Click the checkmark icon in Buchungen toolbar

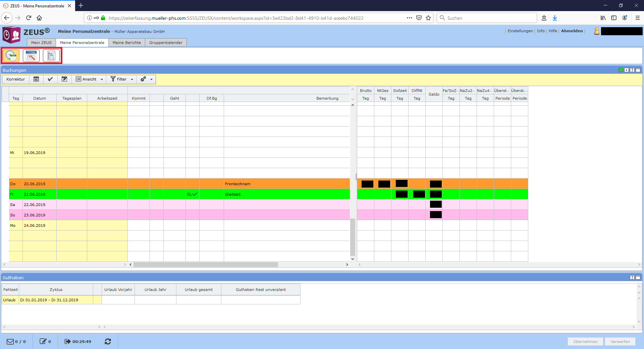(50, 79)
